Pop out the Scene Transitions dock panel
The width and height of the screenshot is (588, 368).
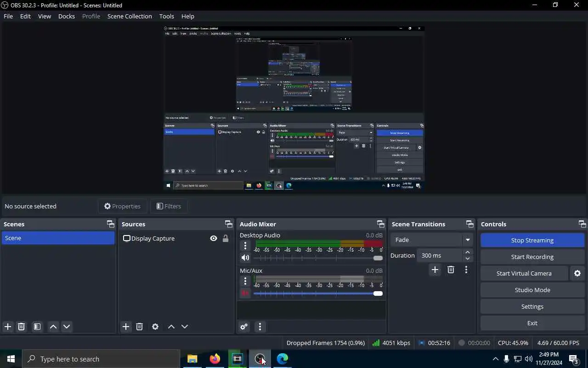click(x=470, y=224)
